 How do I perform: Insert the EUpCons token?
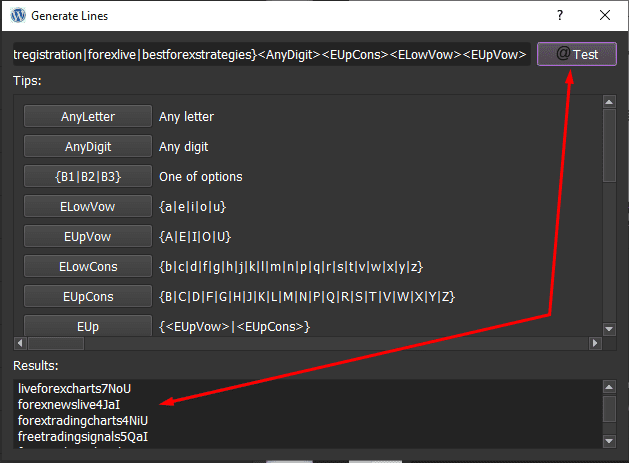(x=88, y=297)
